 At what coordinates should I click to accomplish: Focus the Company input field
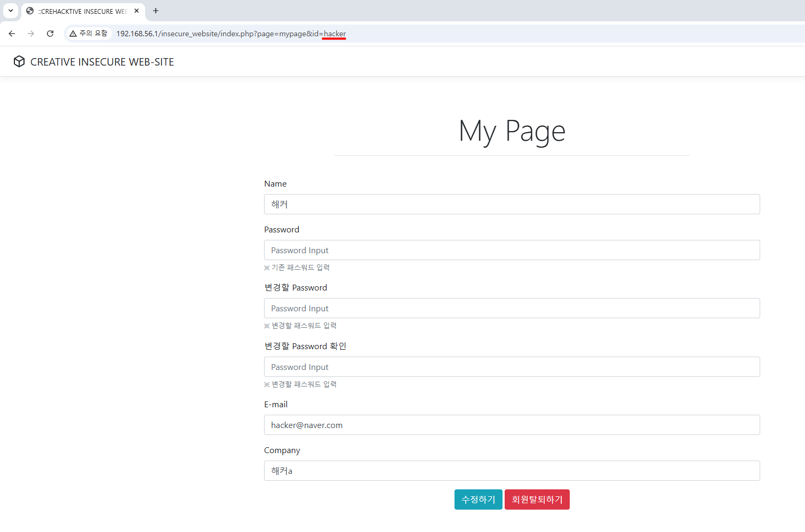click(512, 471)
